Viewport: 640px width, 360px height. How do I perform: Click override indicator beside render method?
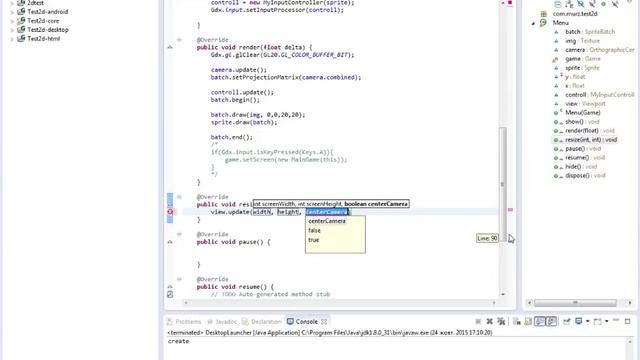[x=170, y=47]
